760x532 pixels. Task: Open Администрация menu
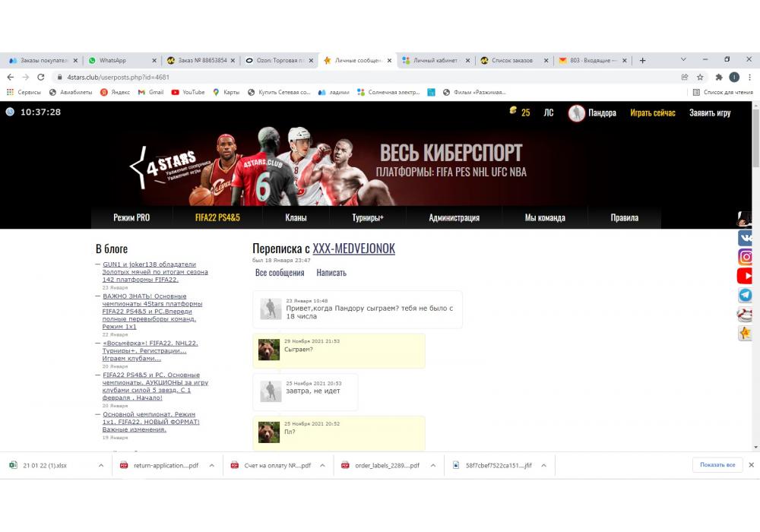[x=454, y=218]
